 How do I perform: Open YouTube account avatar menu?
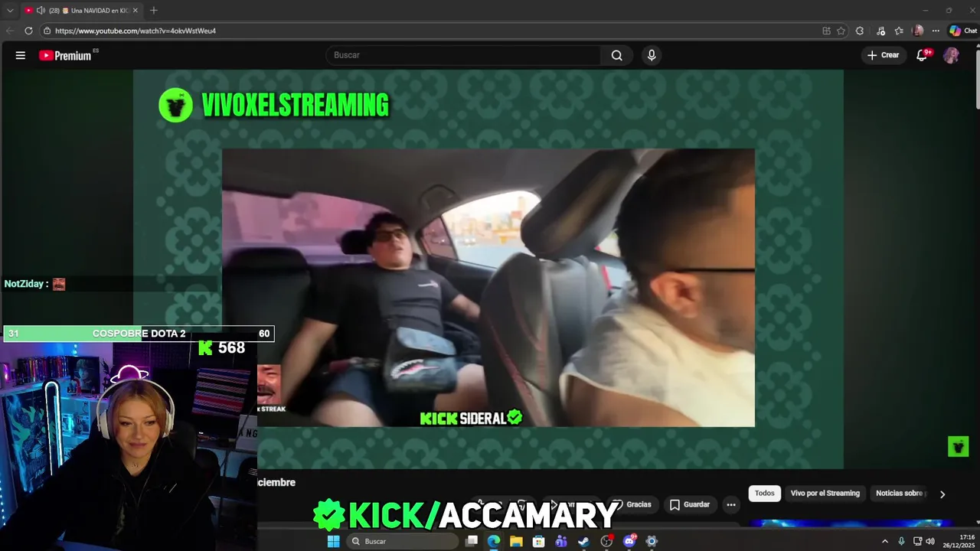951,55
